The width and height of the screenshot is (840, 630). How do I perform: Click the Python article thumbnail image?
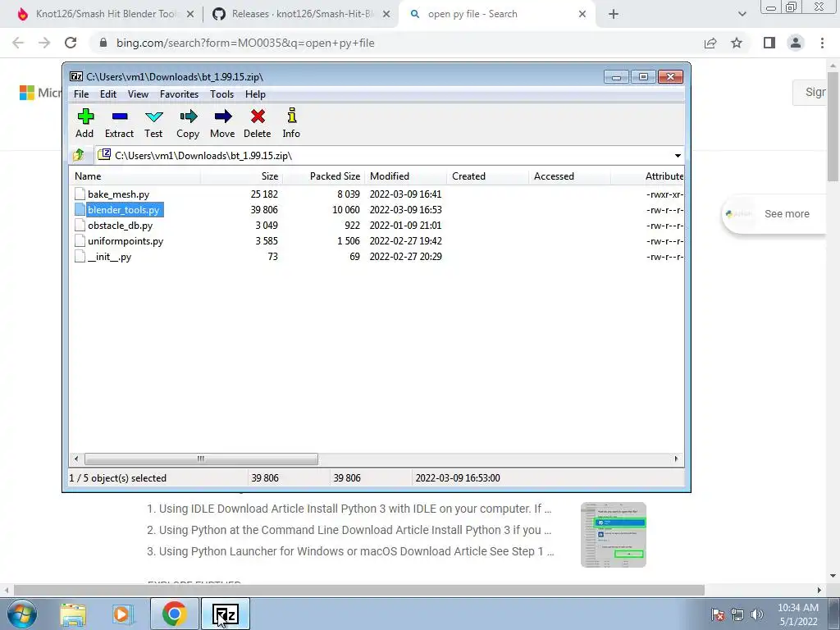pos(614,535)
